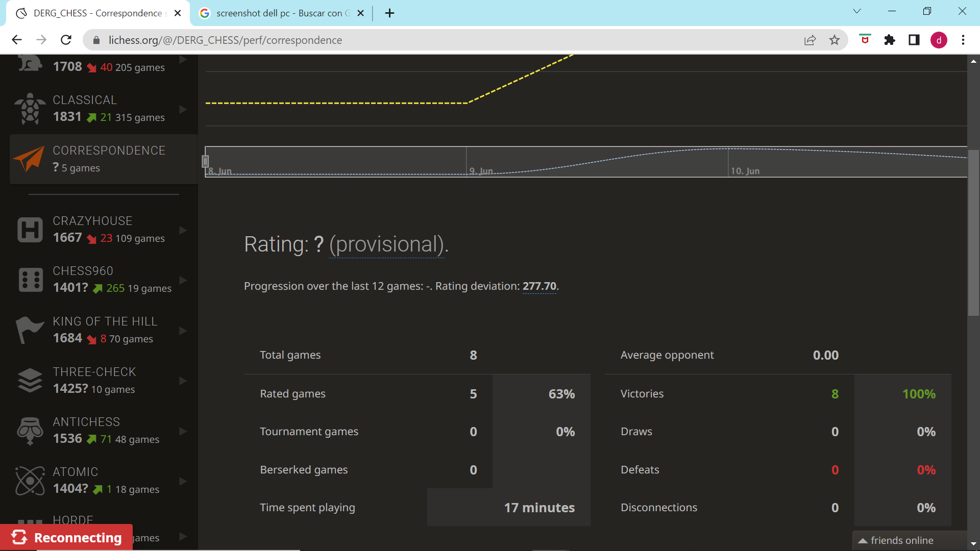Open tab search dropdown chevron
980x551 pixels.
(857, 11)
